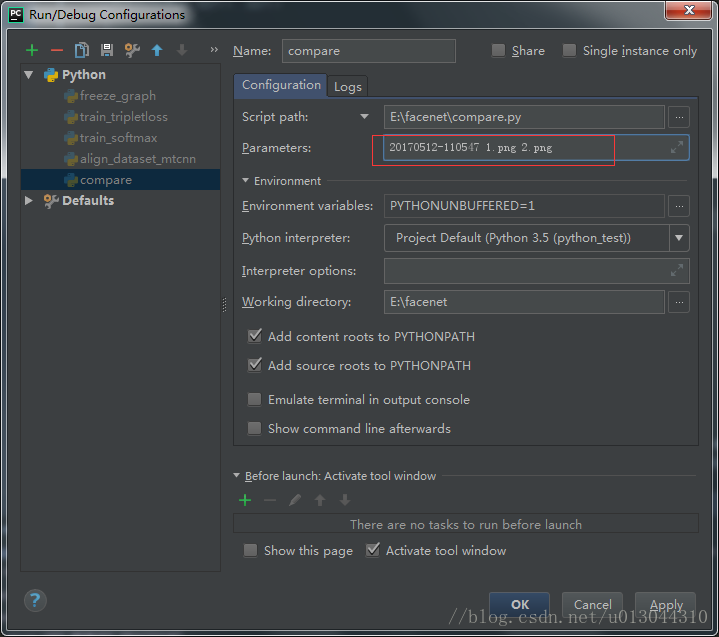Click the Cancel button
This screenshot has width=719, height=637.
pos(592,605)
